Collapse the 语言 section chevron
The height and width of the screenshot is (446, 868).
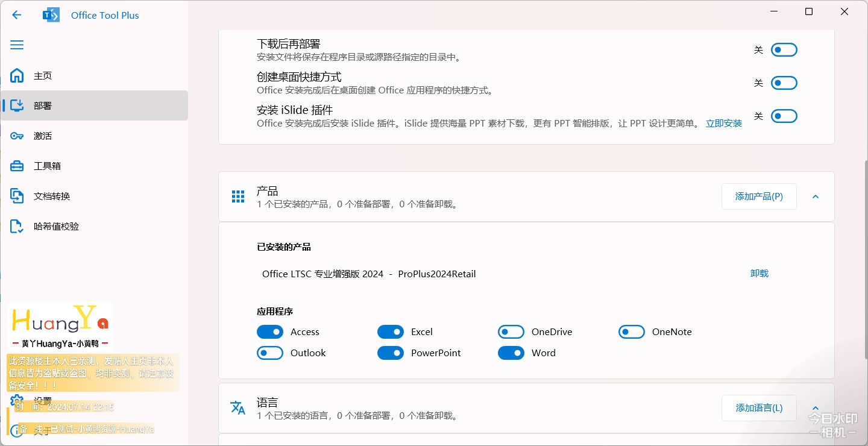pyautogui.click(x=816, y=408)
